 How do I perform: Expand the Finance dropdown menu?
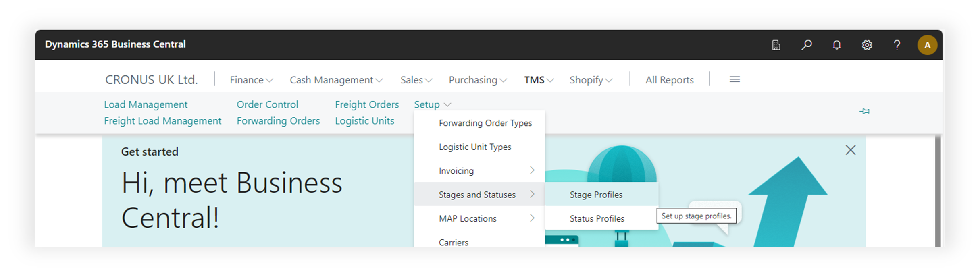coord(251,80)
